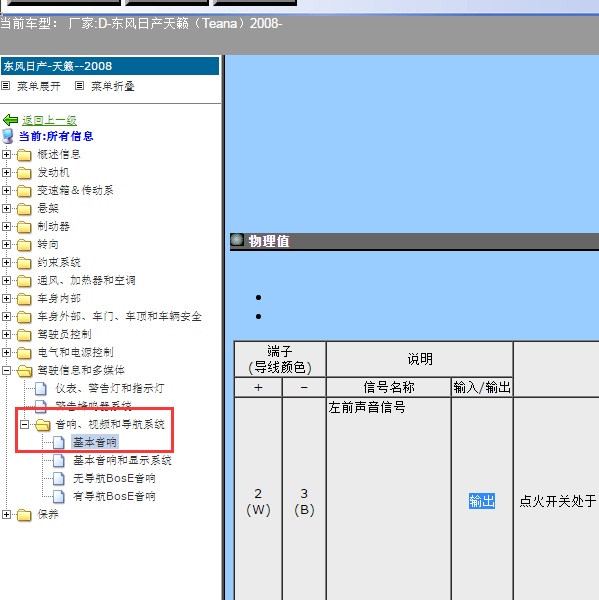Click the 仪表、警告灯和指示灯 document icon

(x=41, y=388)
